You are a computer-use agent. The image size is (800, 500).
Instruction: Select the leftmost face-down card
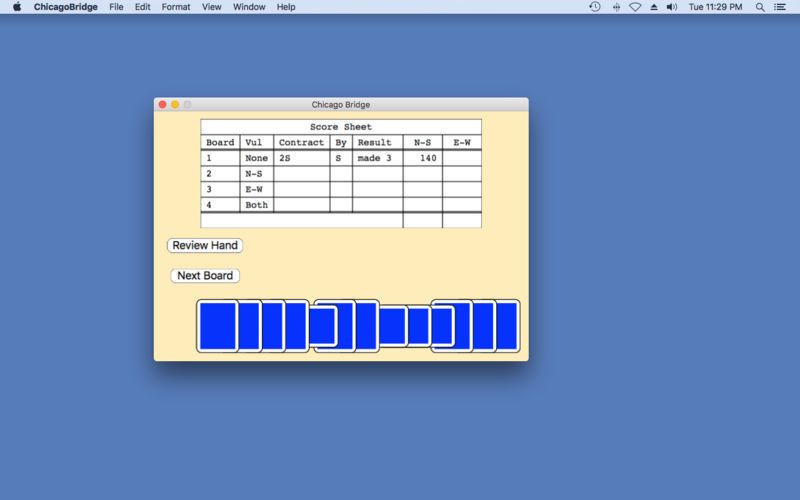(x=217, y=326)
